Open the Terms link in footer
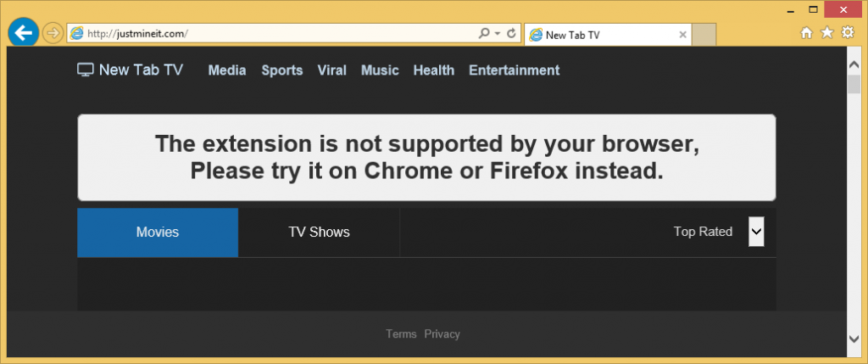Image resolution: width=868 pixels, height=364 pixels. click(x=401, y=334)
